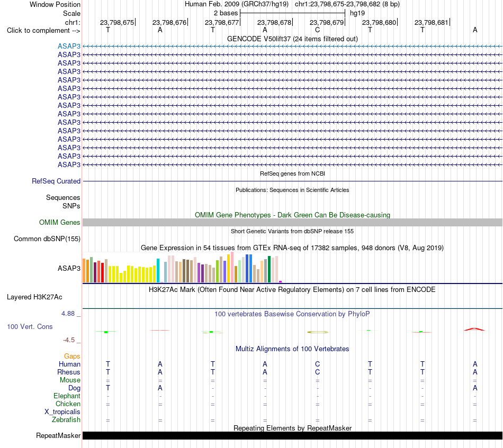Viewport: 503px width, 448px height.
Task: Open the GENCODE V50lift37 track title
Action: 292,39
